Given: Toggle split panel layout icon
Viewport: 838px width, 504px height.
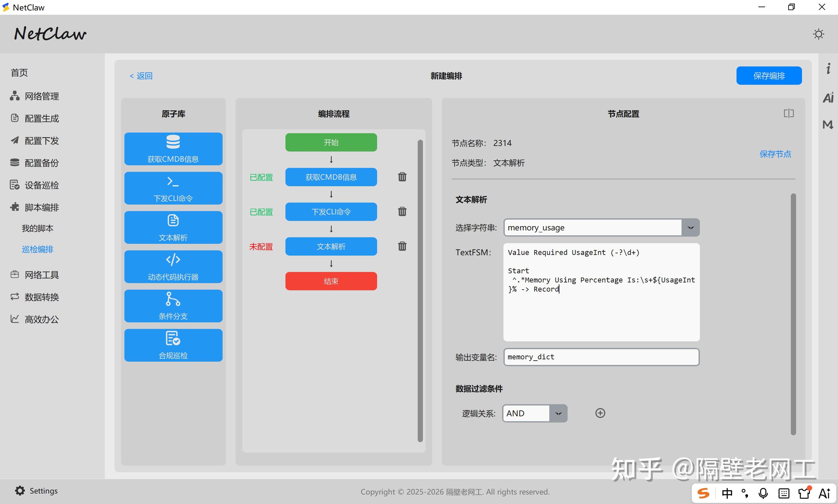Looking at the screenshot, I should 788,114.
